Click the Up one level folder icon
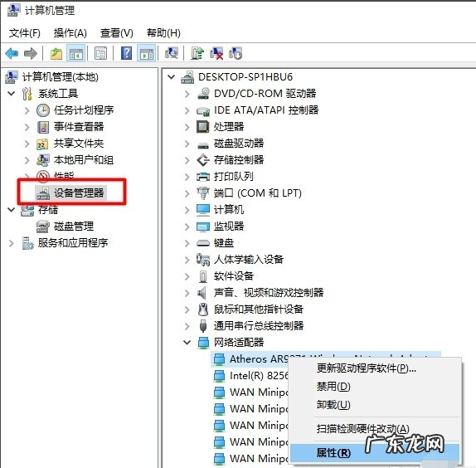 coord(56,54)
